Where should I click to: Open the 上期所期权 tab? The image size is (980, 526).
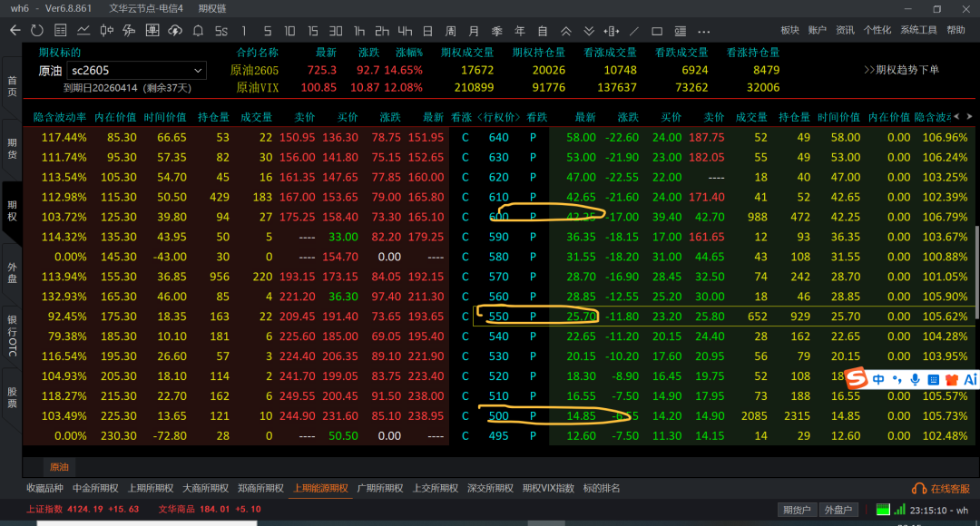pyautogui.click(x=151, y=488)
